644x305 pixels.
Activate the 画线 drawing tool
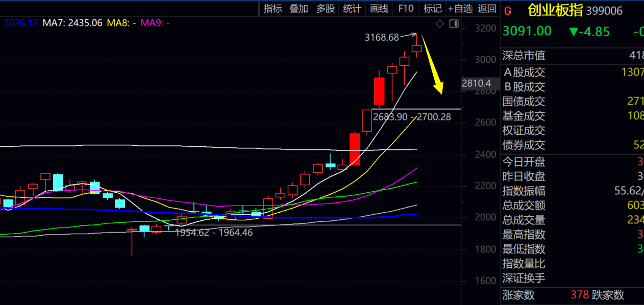tap(379, 8)
